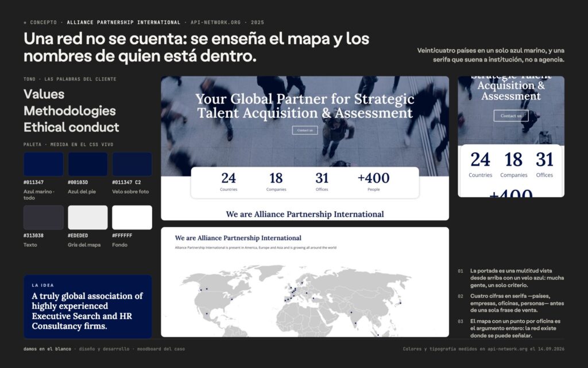
Task: Click the +400 People stat
Action: click(373, 182)
